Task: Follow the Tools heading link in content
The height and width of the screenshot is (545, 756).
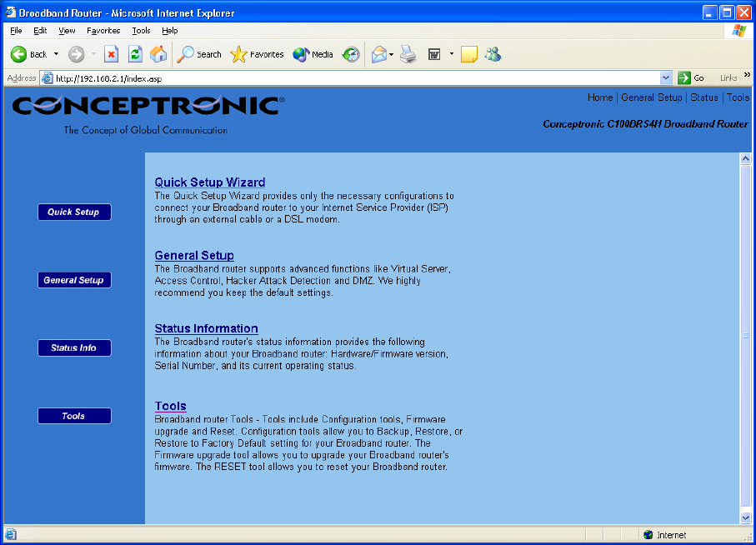Action: click(170, 406)
